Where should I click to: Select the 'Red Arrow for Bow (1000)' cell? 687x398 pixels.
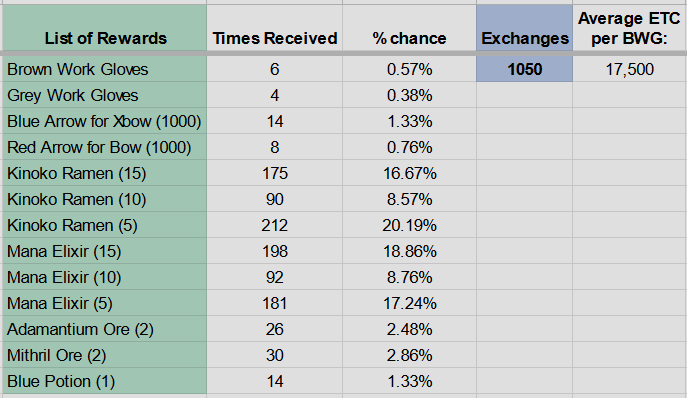[x=105, y=147]
